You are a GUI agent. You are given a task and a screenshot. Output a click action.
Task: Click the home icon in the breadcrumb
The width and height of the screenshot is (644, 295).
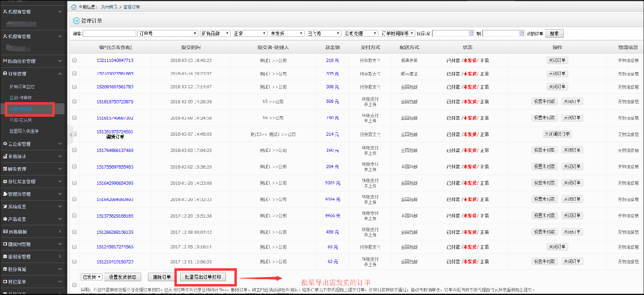(x=74, y=7)
